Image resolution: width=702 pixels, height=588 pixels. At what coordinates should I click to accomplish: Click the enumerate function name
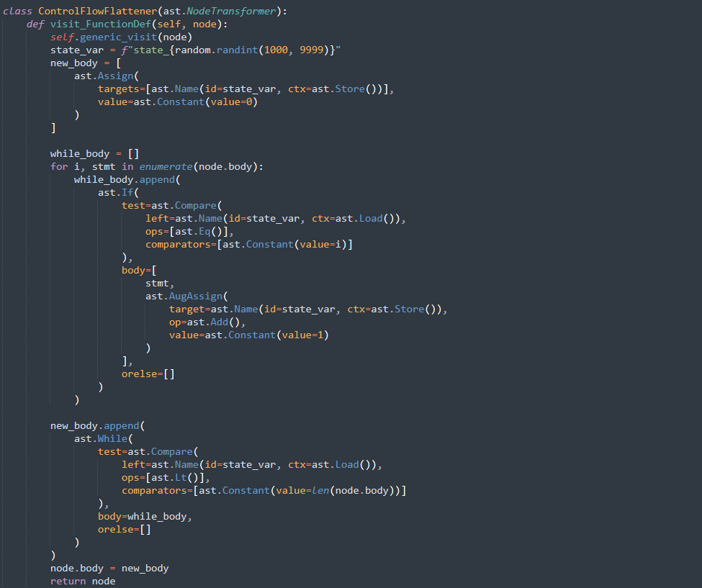[x=166, y=167]
